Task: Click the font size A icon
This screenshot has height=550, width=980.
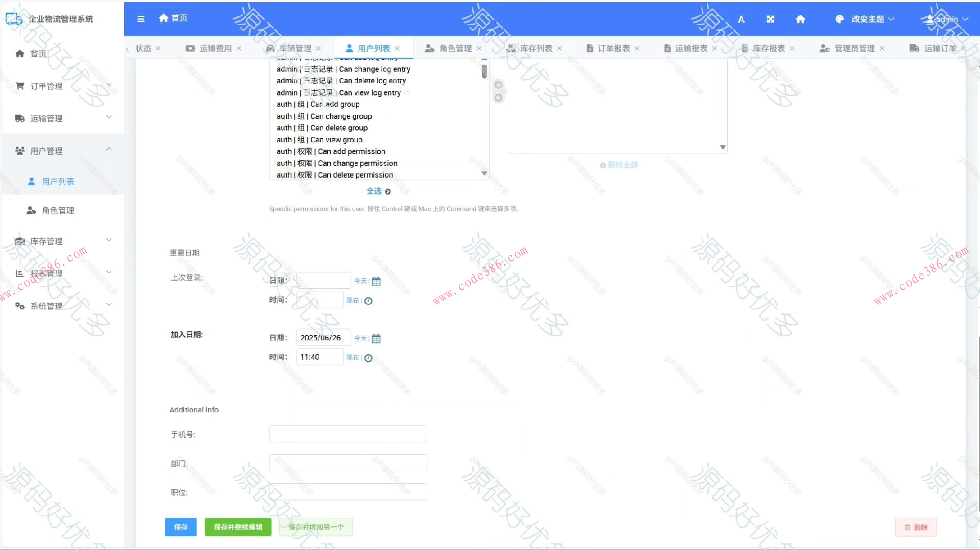Action: coord(741,19)
